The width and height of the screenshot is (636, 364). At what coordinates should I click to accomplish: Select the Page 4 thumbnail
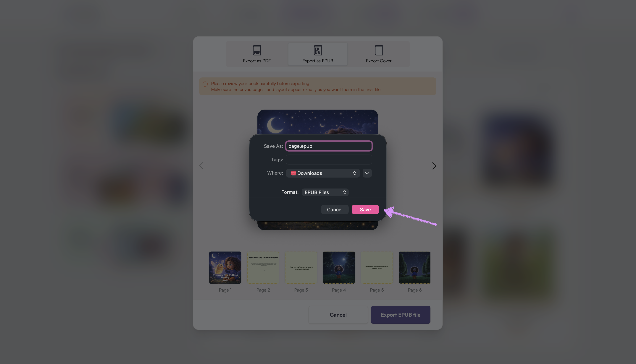click(x=339, y=267)
